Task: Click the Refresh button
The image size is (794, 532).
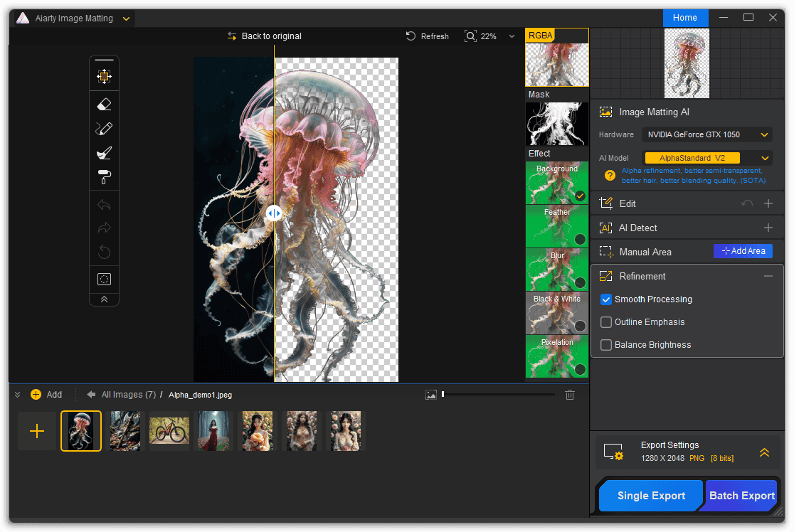Action: (428, 36)
